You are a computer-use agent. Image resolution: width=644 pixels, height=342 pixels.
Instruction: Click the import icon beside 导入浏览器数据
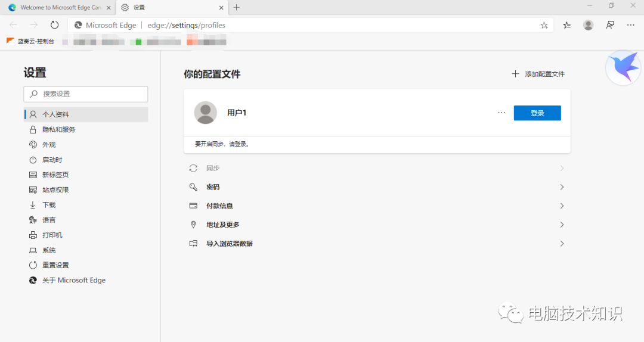(x=193, y=244)
